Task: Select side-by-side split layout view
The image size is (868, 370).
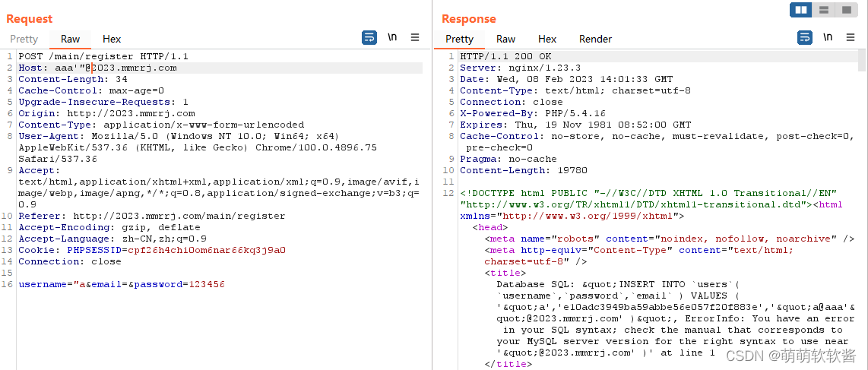Action: (800, 10)
